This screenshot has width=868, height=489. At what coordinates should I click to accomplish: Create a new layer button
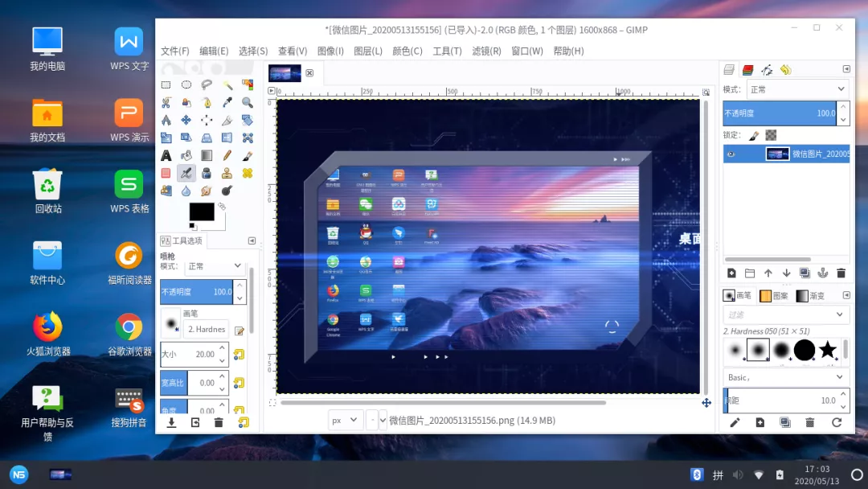click(731, 273)
